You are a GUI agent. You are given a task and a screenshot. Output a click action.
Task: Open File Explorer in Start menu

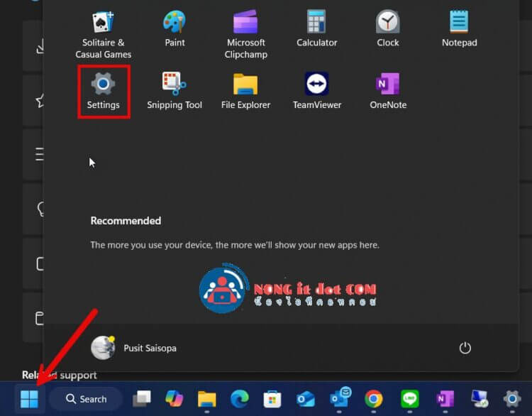click(x=245, y=91)
